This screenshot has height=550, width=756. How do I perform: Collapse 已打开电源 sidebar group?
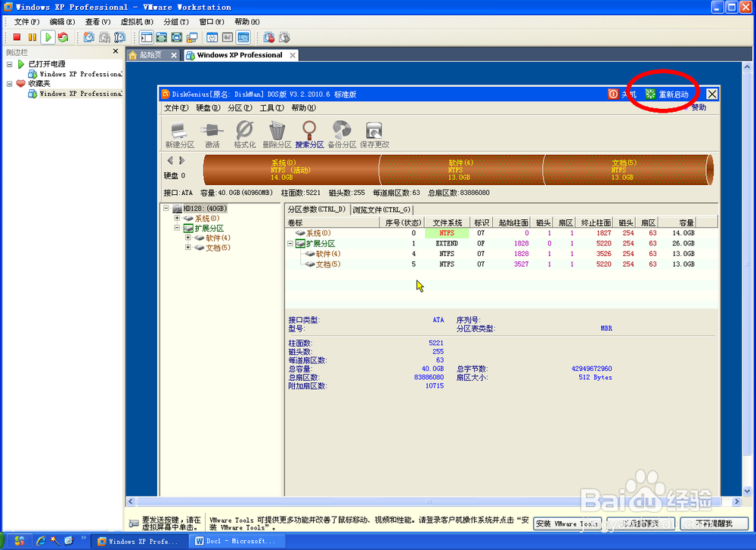[x=9, y=64]
